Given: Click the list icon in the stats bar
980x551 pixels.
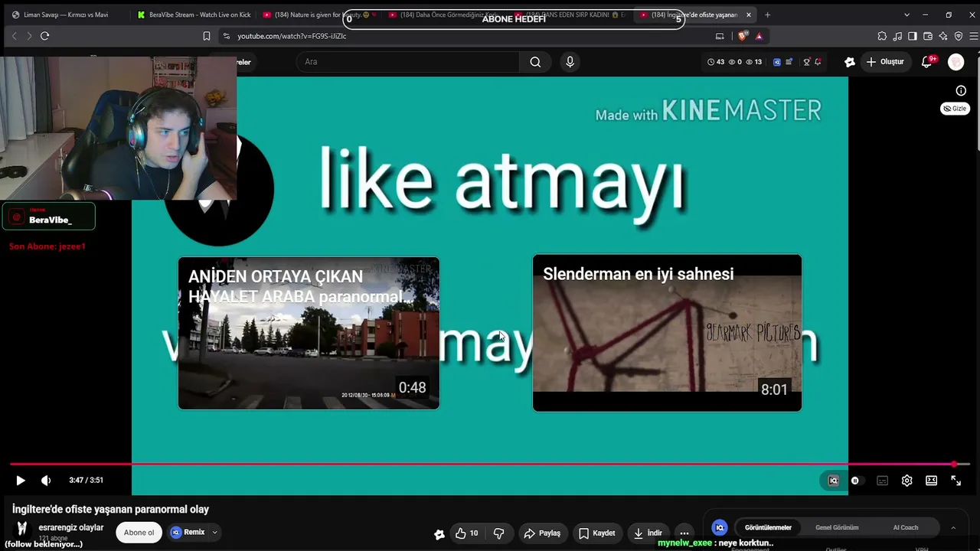Looking at the screenshot, I should 789,62.
